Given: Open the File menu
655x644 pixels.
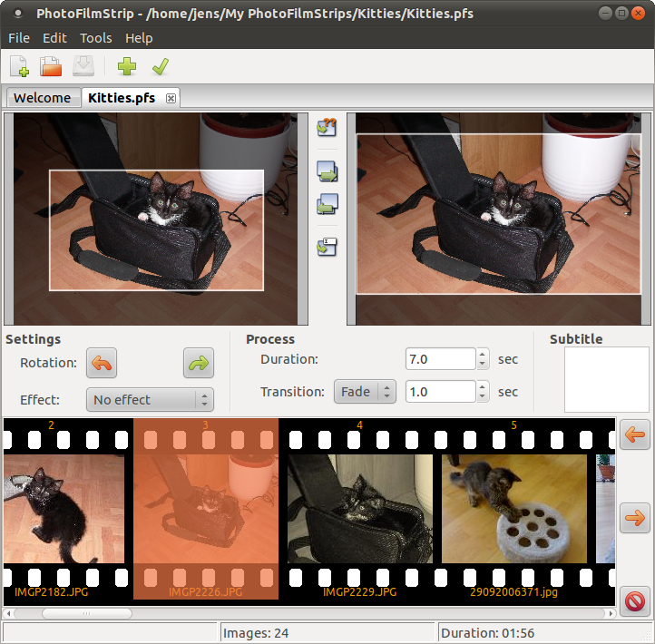Looking at the screenshot, I should [19, 38].
